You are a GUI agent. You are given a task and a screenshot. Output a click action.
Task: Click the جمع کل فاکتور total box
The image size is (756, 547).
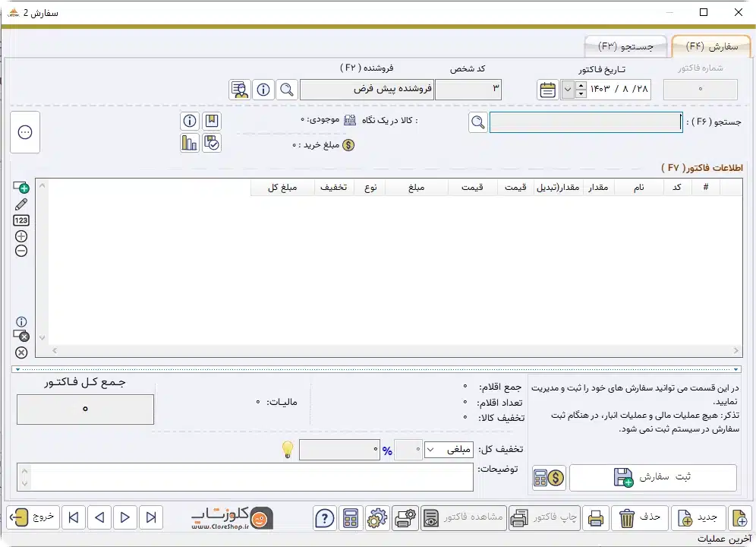point(85,409)
